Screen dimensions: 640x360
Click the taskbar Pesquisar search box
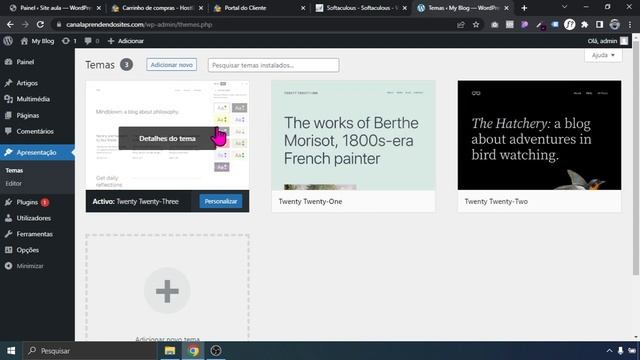click(89, 351)
